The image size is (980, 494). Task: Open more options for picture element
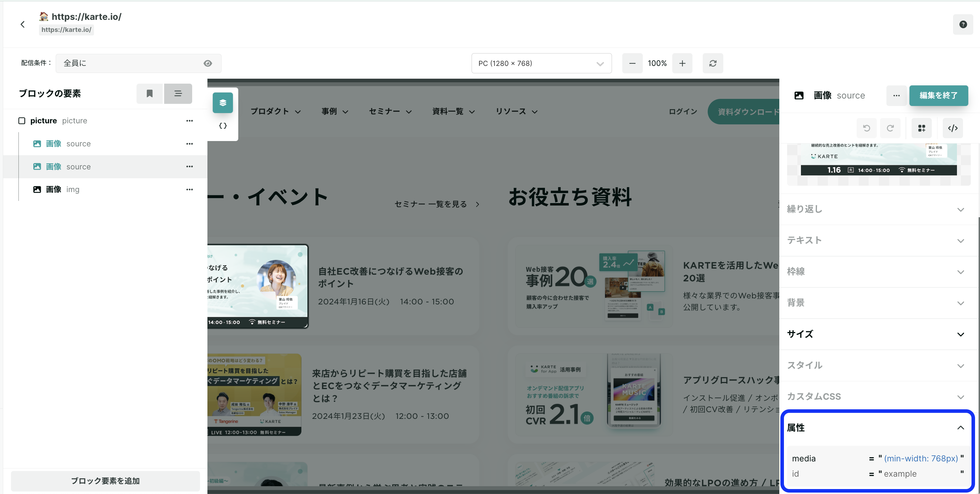coord(189,121)
